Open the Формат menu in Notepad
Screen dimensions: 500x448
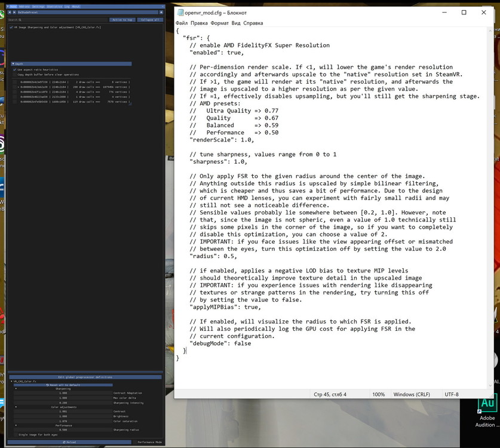coord(219,23)
